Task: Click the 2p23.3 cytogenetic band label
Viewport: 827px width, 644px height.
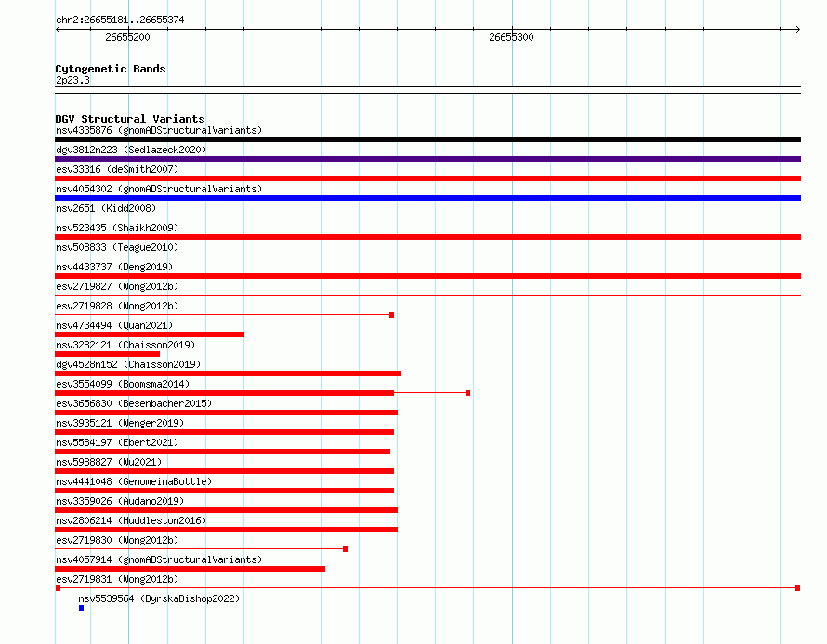Action: click(x=72, y=80)
